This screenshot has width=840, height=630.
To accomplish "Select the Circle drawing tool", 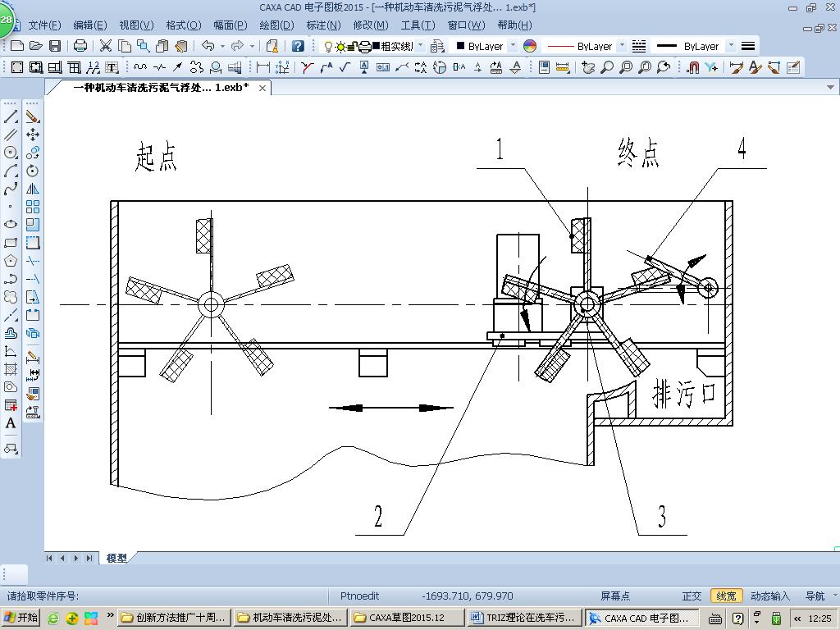I will click(11, 153).
